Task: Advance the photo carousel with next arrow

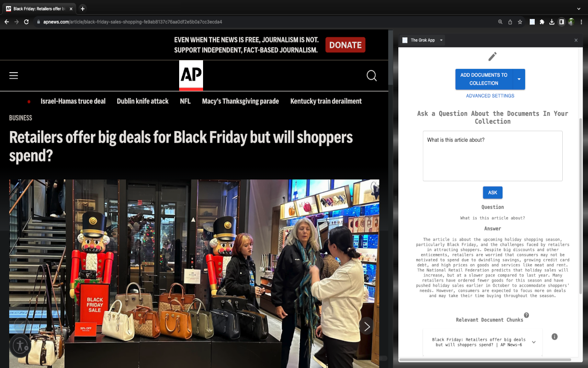Action: pyautogui.click(x=367, y=326)
